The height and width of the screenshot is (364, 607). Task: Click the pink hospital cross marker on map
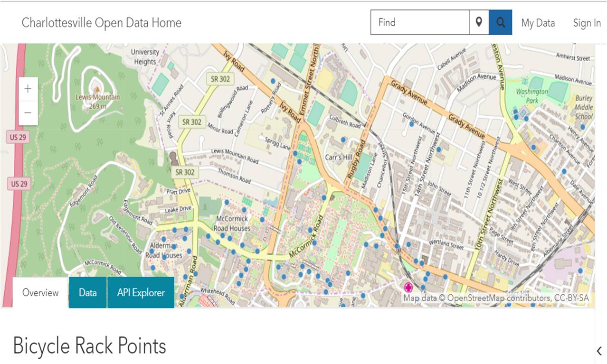(x=408, y=287)
